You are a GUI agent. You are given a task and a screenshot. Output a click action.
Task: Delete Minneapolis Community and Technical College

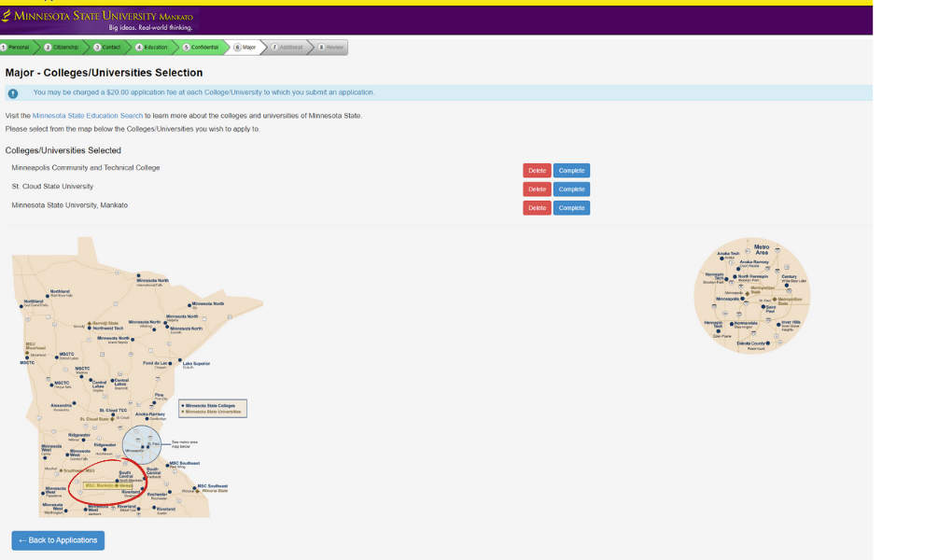(x=537, y=171)
